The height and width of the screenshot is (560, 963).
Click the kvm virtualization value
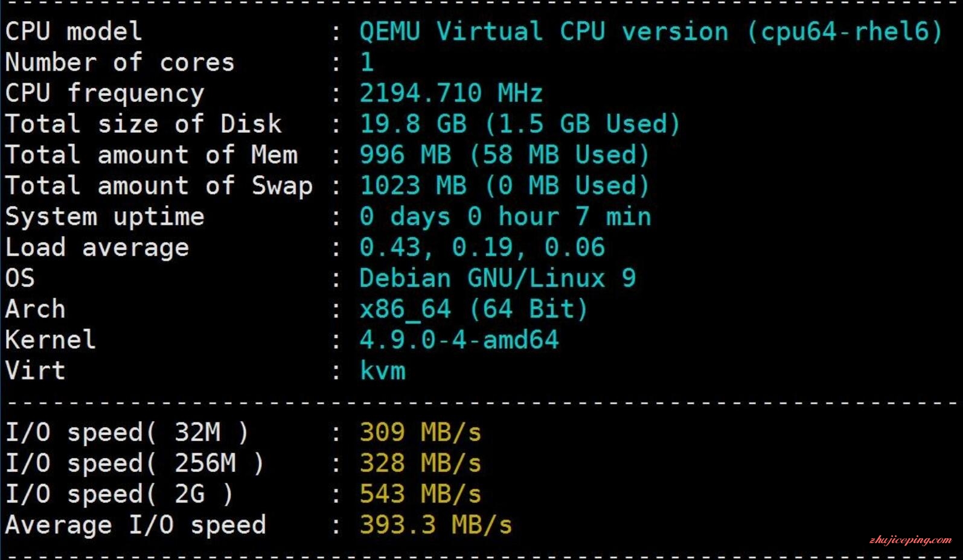[383, 371]
